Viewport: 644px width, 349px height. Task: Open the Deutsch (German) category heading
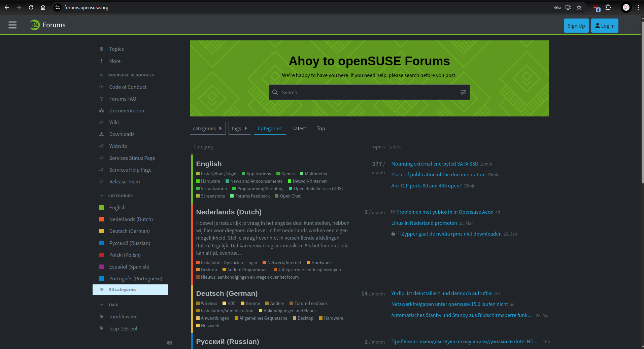point(227,293)
